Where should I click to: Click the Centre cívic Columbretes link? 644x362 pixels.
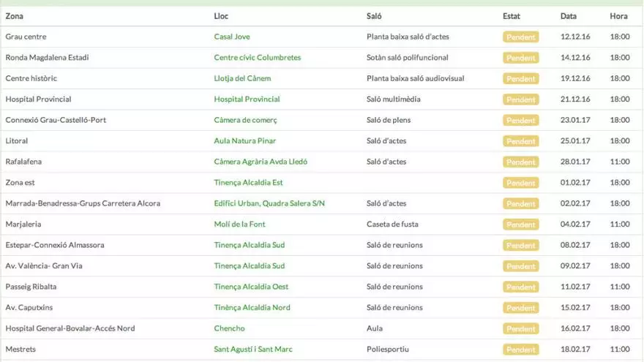coord(257,58)
